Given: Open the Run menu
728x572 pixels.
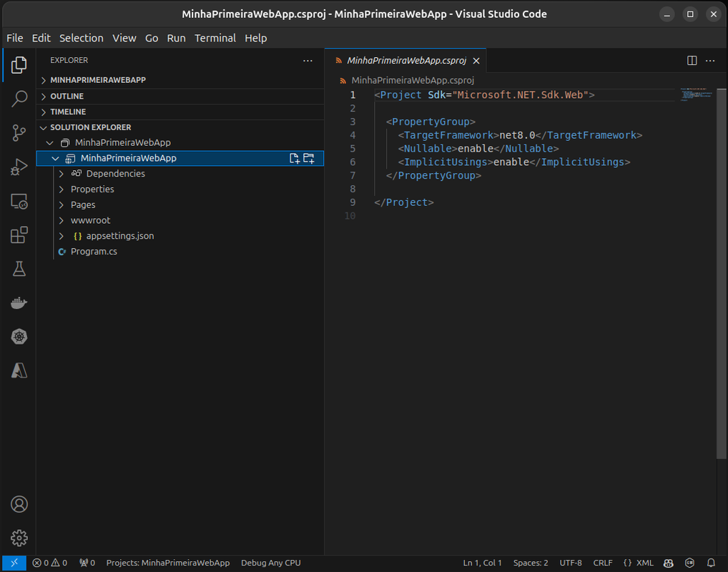Looking at the screenshot, I should [176, 38].
